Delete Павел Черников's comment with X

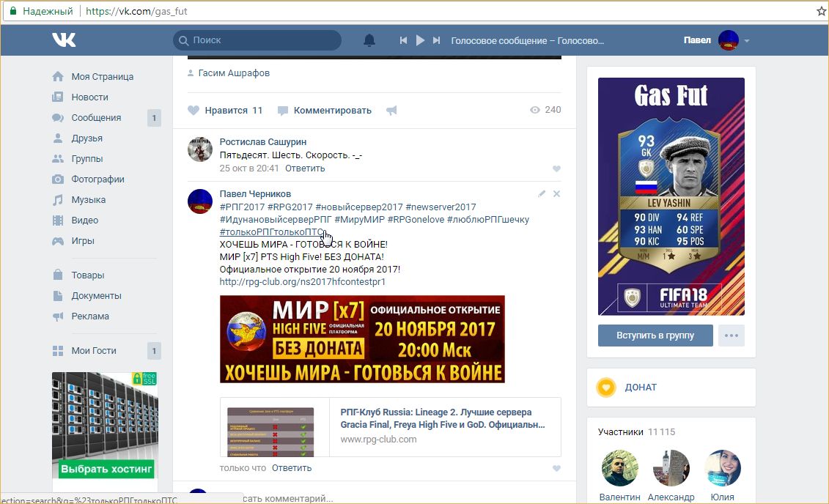tap(557, 194)
